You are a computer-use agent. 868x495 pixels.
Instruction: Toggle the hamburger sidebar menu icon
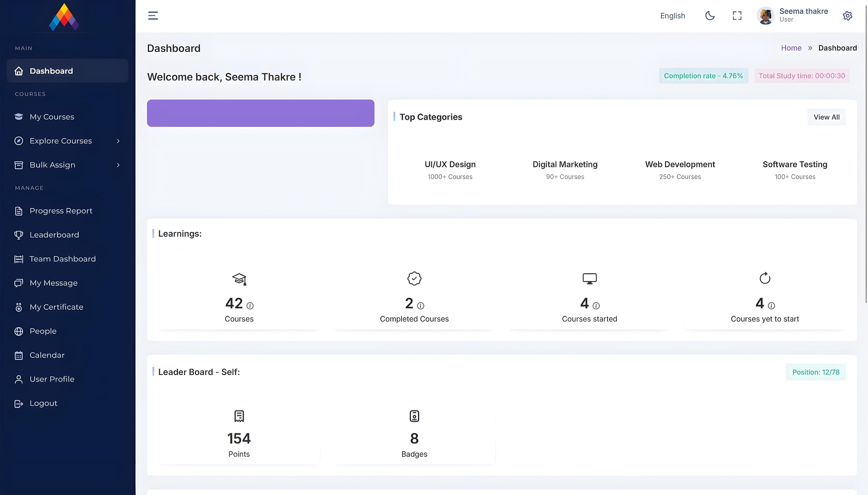tap(153, 16)
